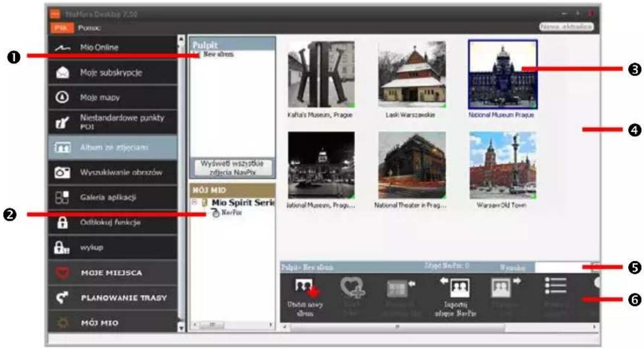Open Moje subskrypcje envelope entry
The image size is (644, 349).
point(113,73)
